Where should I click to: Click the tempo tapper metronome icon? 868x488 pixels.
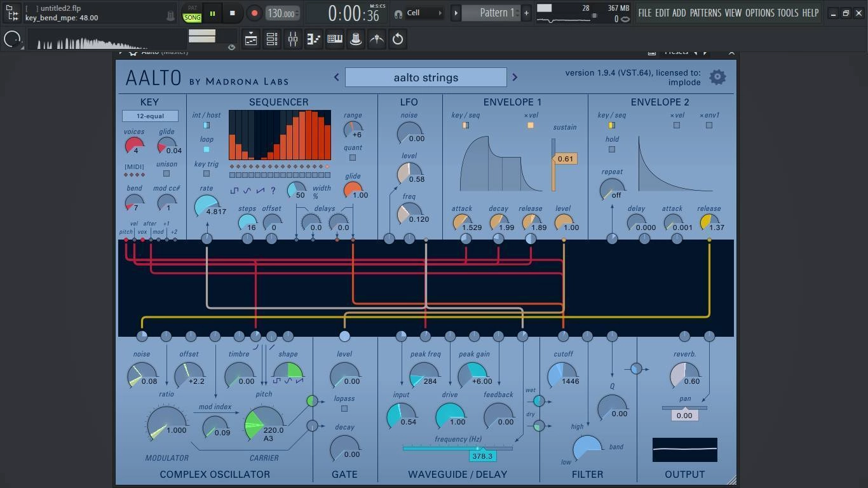[377, 39]
